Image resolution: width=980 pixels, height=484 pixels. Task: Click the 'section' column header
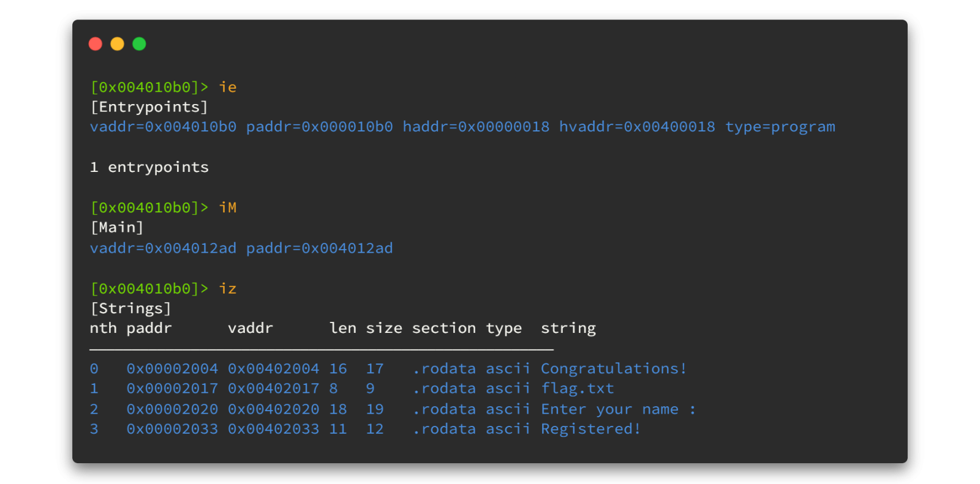coord(444,329)
